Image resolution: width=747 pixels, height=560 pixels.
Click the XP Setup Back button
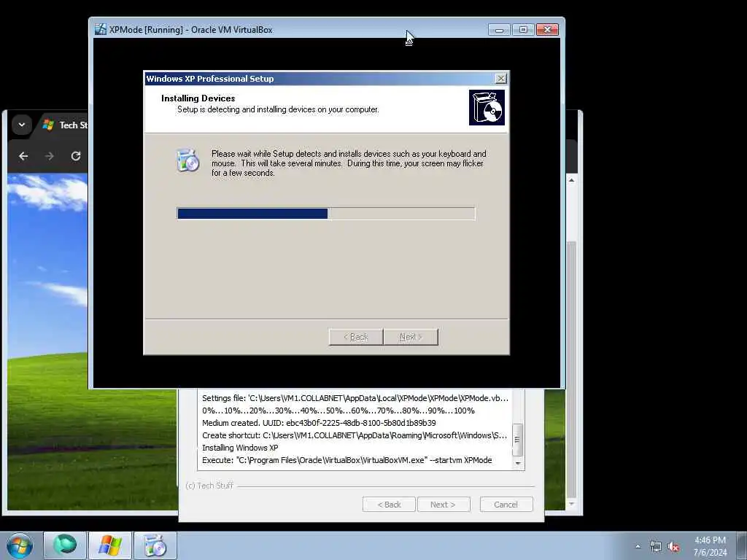coord(356,337)
